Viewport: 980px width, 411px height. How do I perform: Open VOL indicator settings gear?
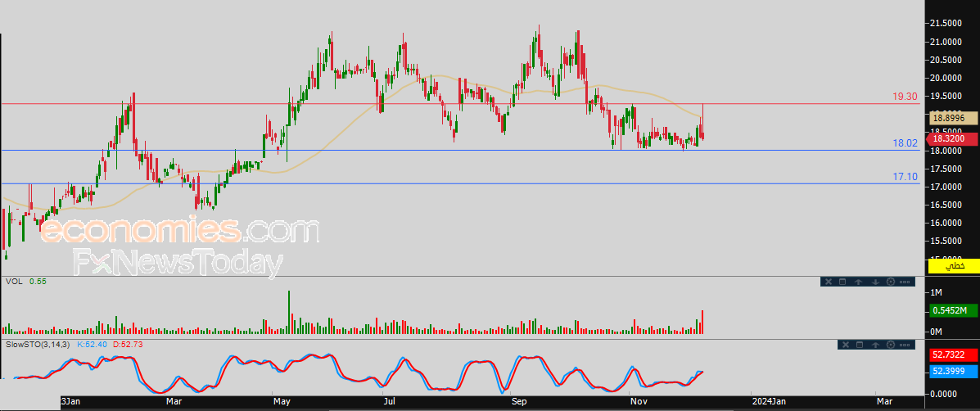tap(891, 282)
